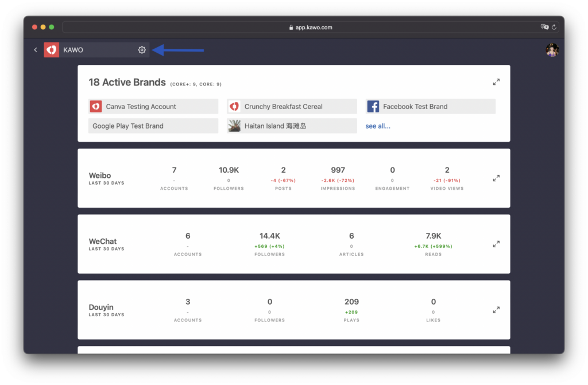The width and height of the screenshot is (588, 385).
Task: Click Douyin LIKES label
Action: pyautogui.click(x=433, y=320)
